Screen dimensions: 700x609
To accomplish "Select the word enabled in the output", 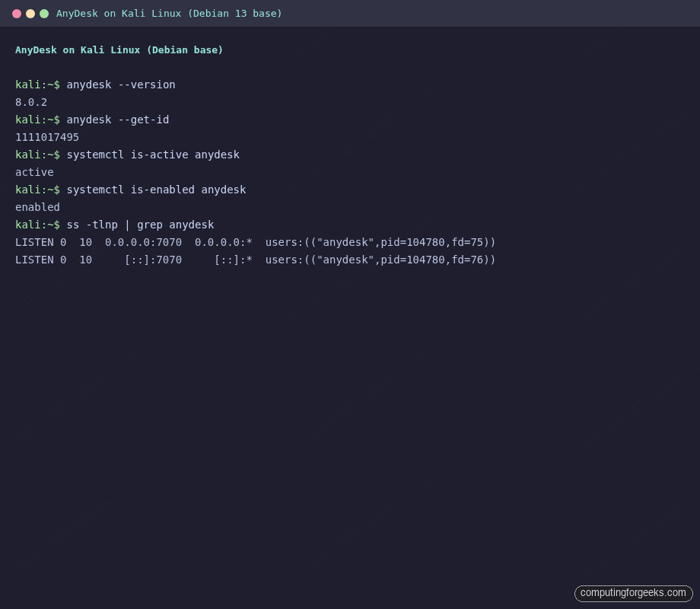I will (x=37, y=207).
